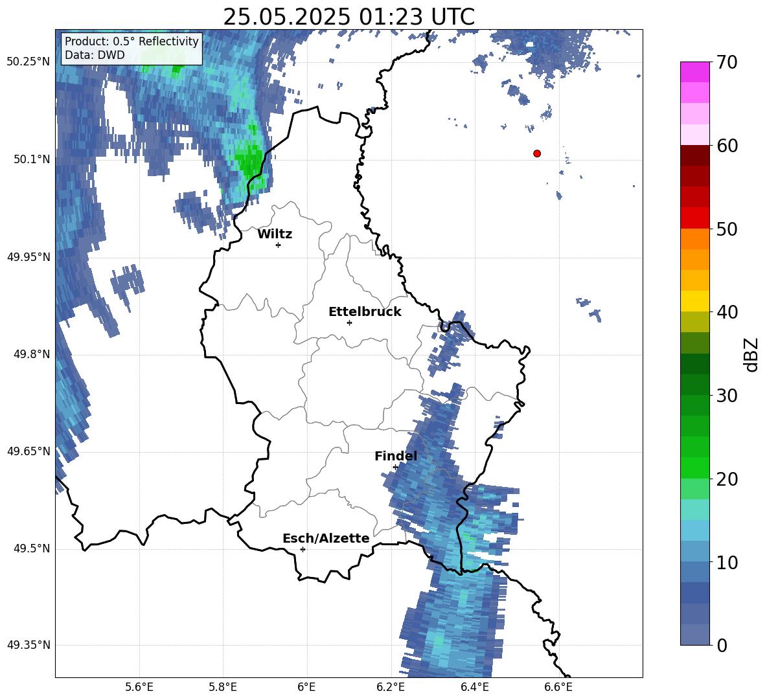
Task: Click the 5.6°E longitude label
Action: click(x=139, y=687)
